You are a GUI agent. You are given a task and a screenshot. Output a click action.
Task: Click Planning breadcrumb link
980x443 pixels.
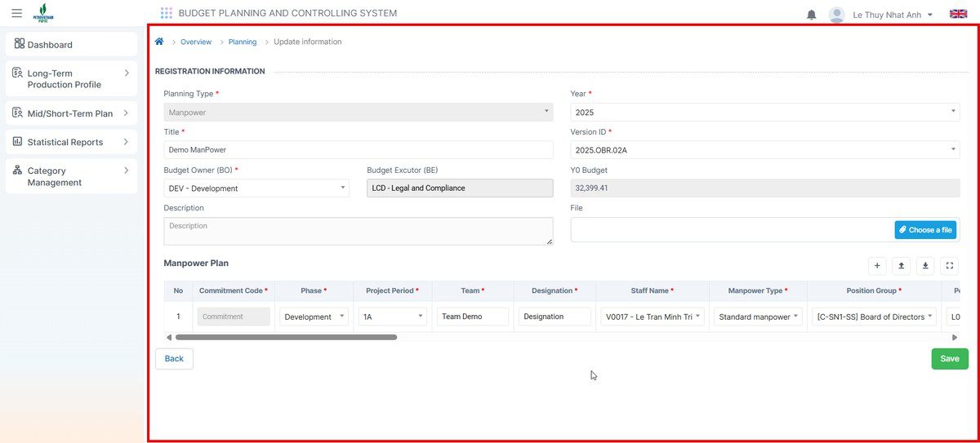tap(243, 42)
